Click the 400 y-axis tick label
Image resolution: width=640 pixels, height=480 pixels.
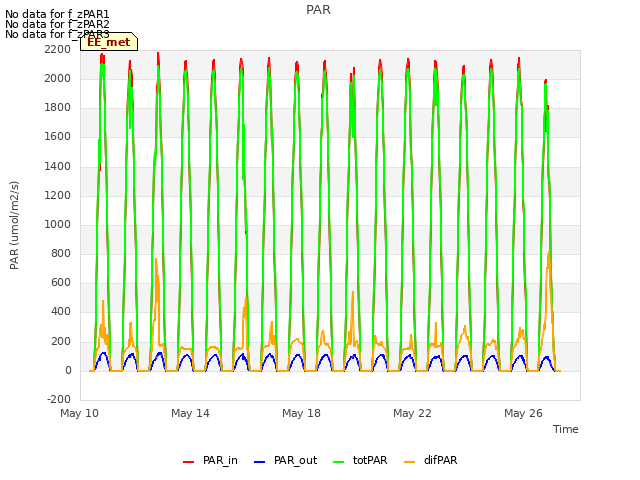tap(61, 312)
